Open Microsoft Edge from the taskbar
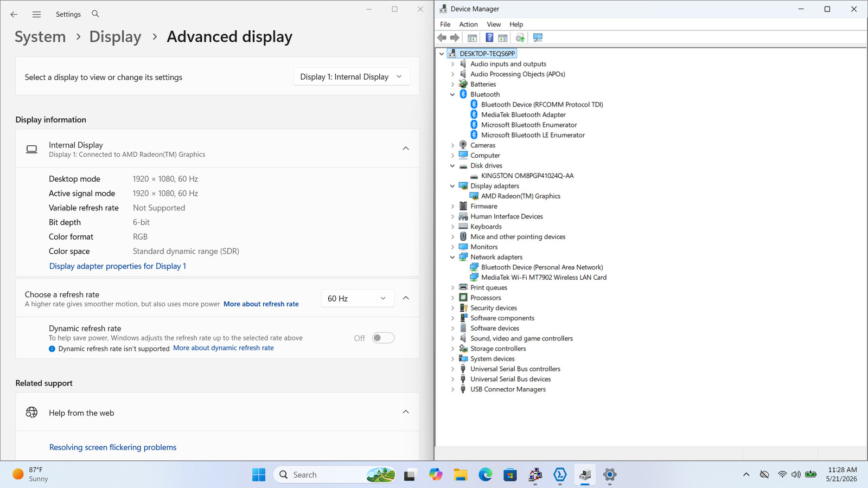This screenshot has width=868, height=488. pyautogui.click(x=485, y=475)
